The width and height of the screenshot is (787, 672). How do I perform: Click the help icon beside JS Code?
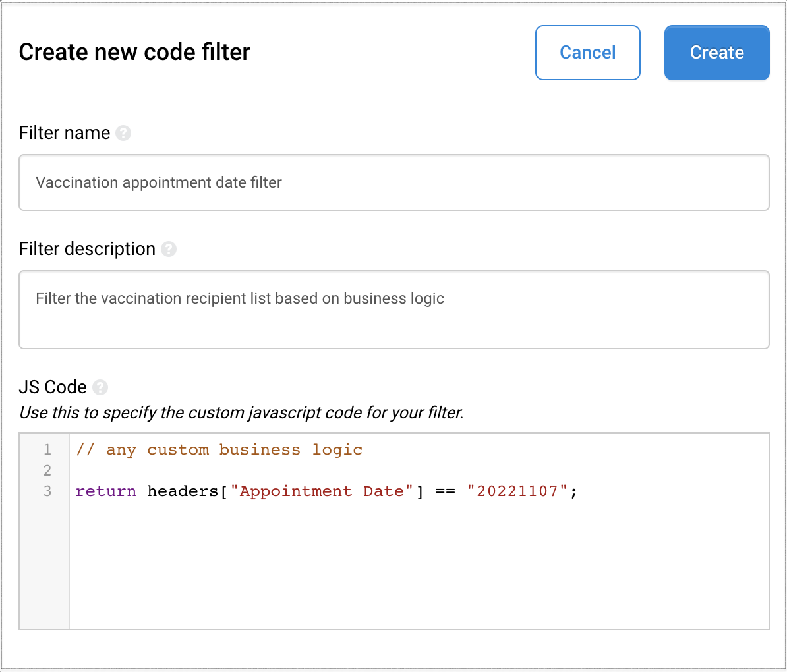(100, 387)
